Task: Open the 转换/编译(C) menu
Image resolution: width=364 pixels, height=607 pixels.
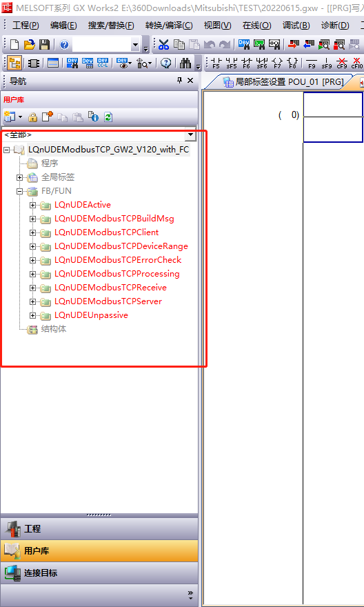Action: pos(169,26)
